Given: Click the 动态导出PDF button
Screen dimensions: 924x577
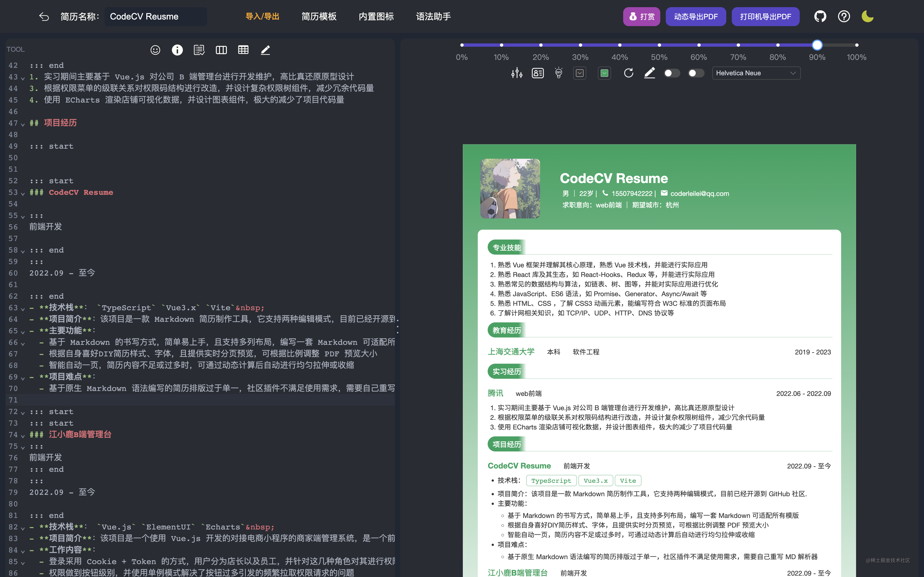Looking at the screenshot, I should click(696, 16).
